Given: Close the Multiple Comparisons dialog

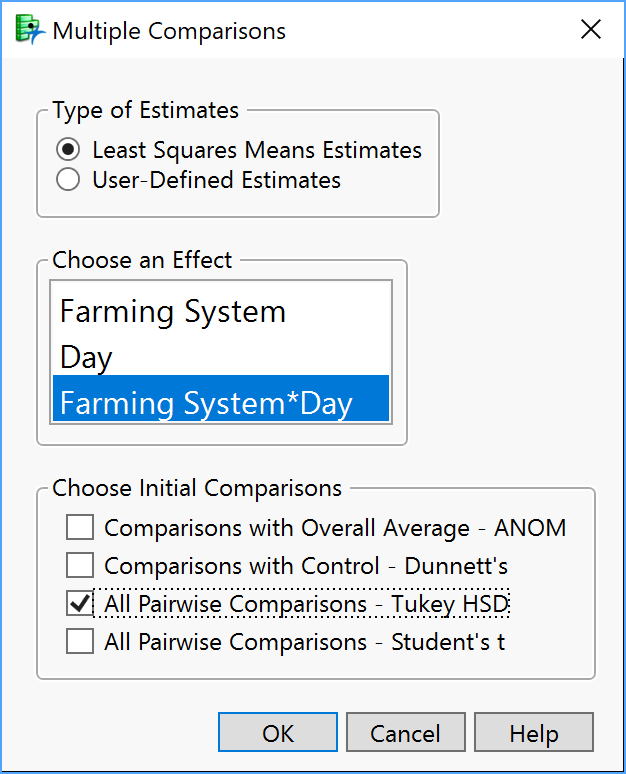Looking at the screenshot, I should (x=590, y=30).
